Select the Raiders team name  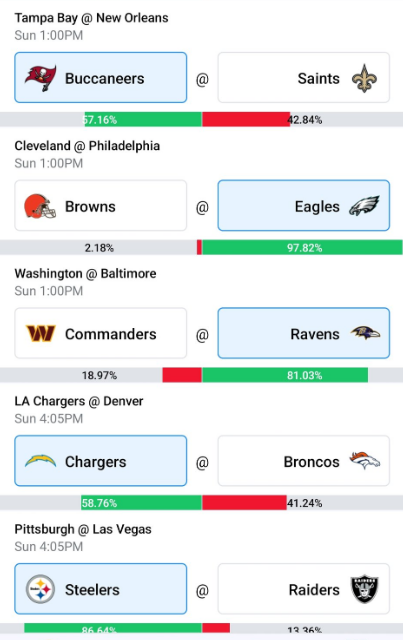(314, 589)
